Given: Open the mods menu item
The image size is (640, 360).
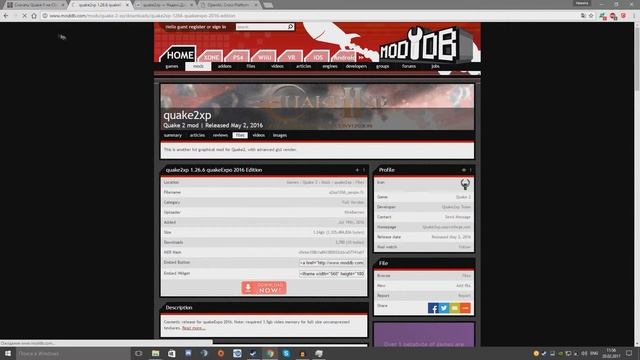Looking at the screenshot, I should pyautogui.click(x=198, y=66).
